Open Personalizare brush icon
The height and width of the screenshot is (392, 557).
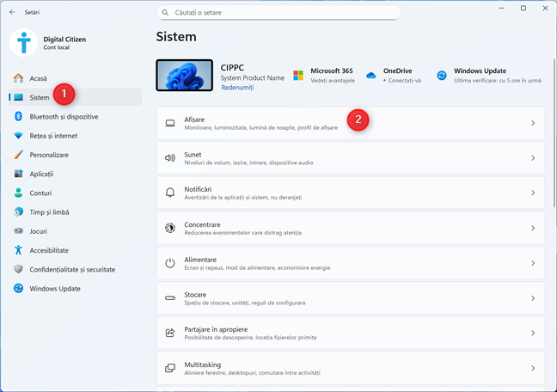pyautogui.click(x=18, y=155)
